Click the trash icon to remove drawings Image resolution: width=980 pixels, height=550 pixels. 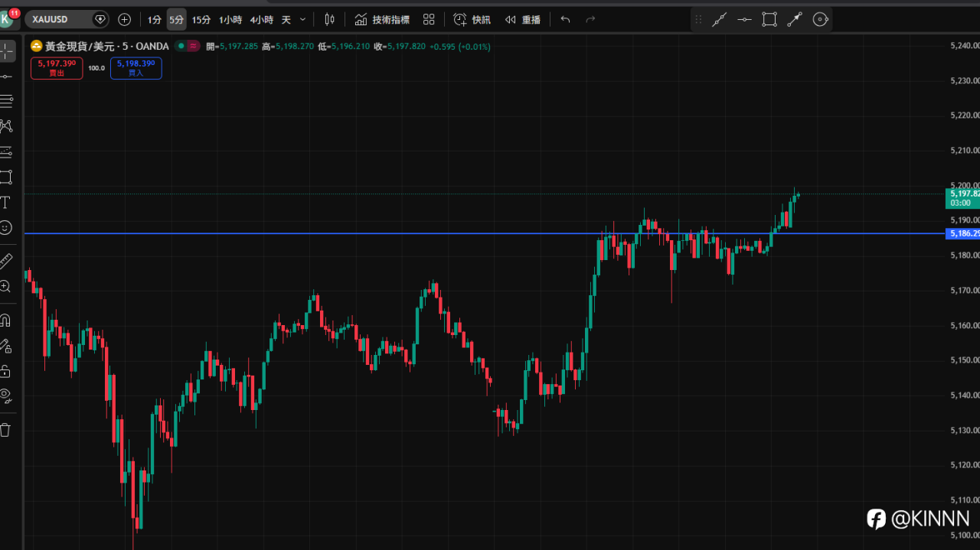pyautogui.click(x=5, y=430)
